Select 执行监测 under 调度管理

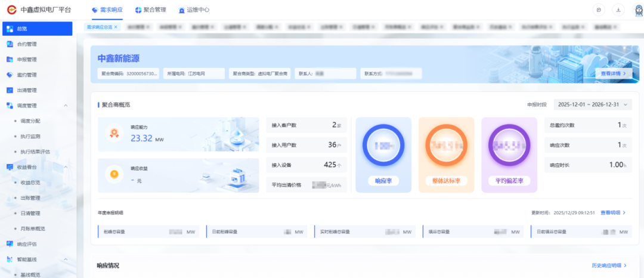pos(30,137)
